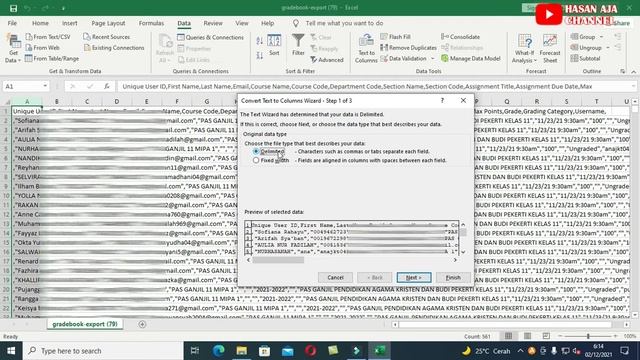
Task: Open the View tab
Action: (x=242, y=23)
